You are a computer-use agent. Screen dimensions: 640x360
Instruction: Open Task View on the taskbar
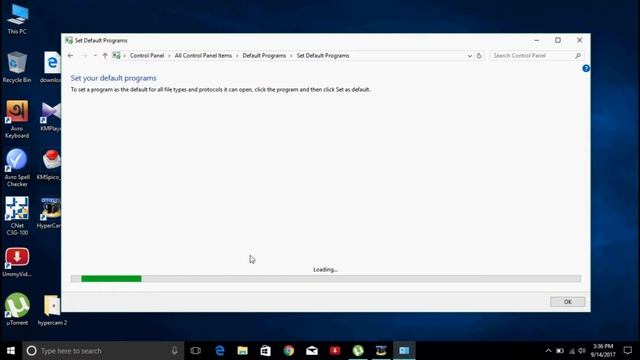pos(196,351)
